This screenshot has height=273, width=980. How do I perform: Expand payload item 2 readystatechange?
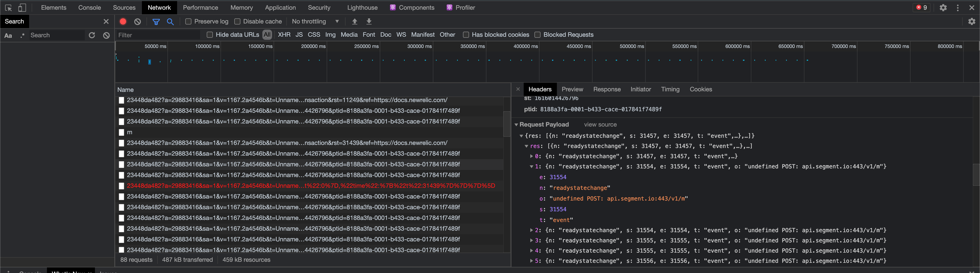[531, 230]
